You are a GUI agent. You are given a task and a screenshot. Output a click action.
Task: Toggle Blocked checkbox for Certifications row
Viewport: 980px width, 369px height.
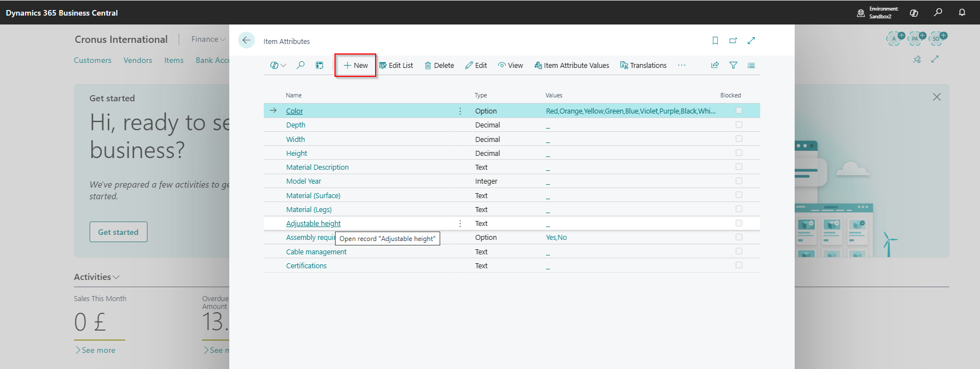point(738,265)
